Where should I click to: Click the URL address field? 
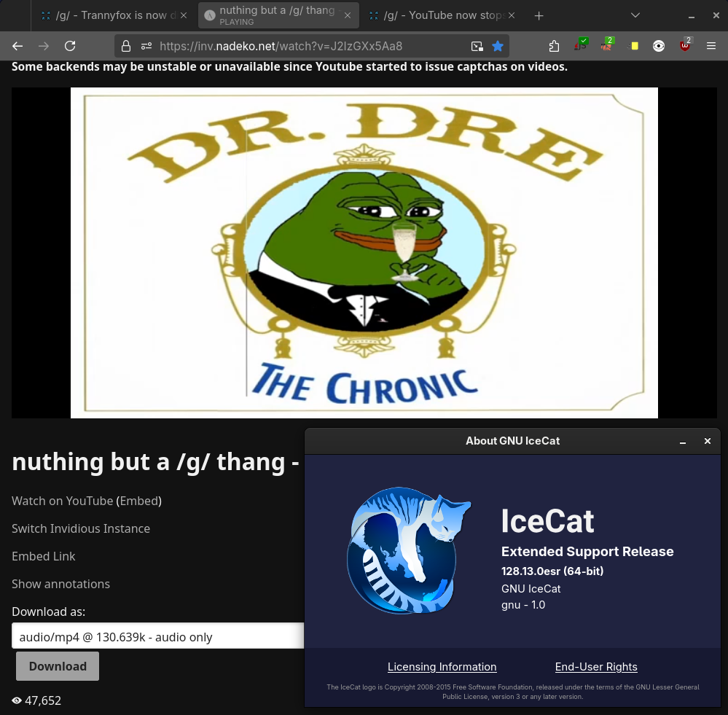pos(311,46)
